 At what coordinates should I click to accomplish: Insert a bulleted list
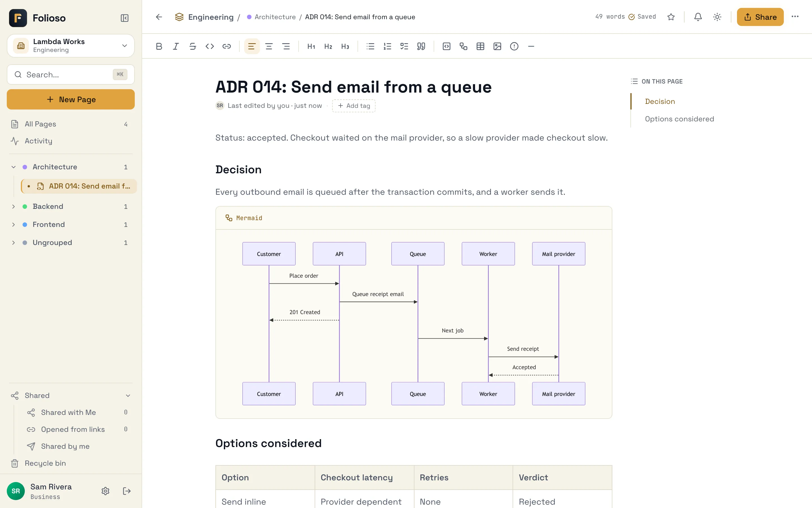coord(370,46)
